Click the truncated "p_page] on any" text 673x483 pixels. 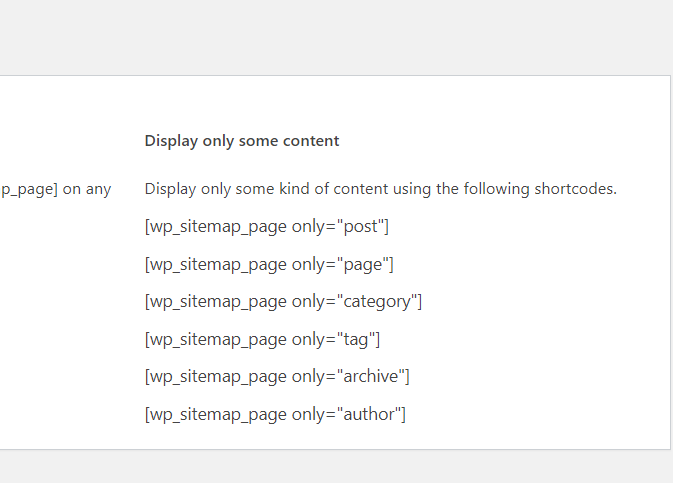[56, 189]
